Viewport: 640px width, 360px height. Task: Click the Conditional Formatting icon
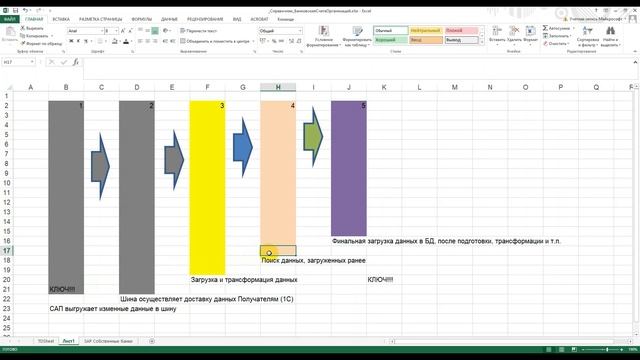pyautogui.click(x=324, y=31)
